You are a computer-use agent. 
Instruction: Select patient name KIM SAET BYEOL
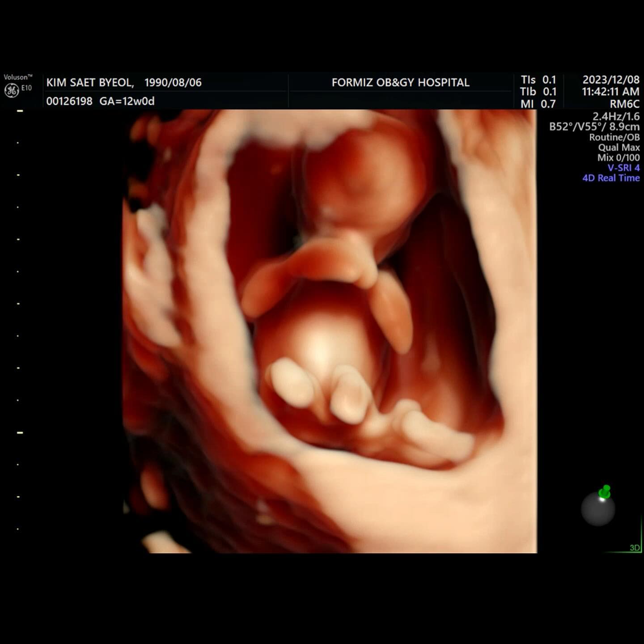coord(90,82)
